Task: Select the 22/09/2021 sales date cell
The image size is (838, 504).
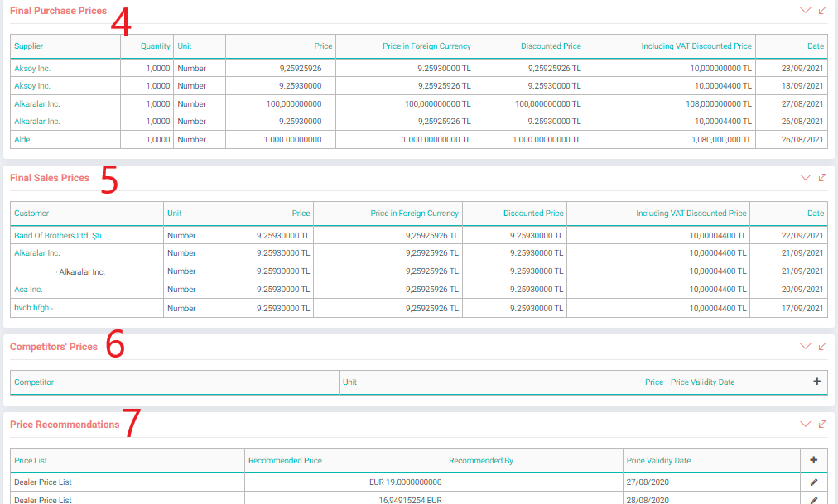Action: 789,236
